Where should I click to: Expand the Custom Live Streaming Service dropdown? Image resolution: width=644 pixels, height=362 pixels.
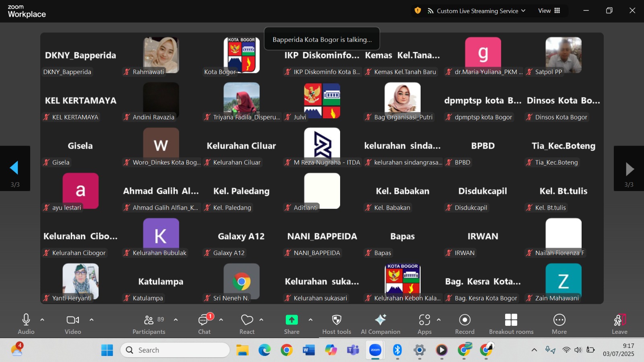pos(477,11)
